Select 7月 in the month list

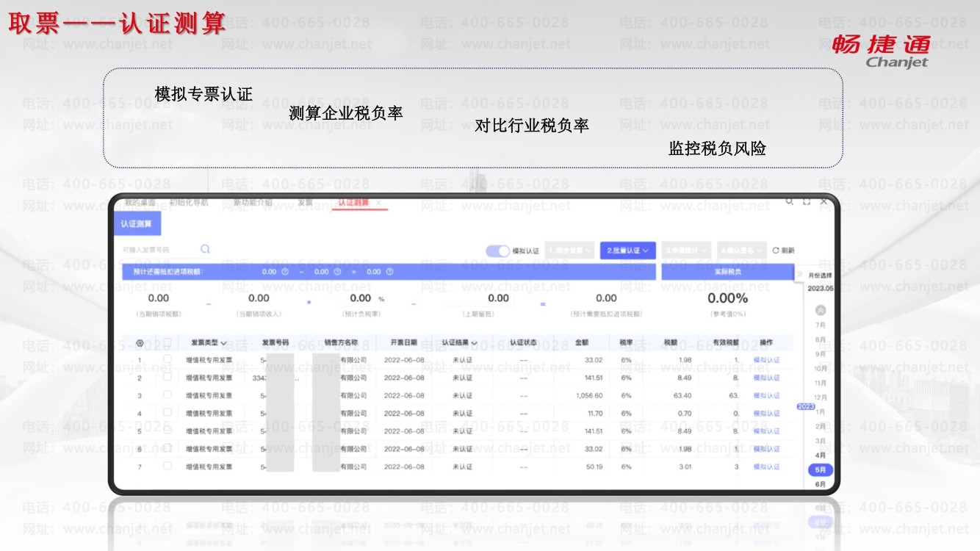tap(821, 325)
